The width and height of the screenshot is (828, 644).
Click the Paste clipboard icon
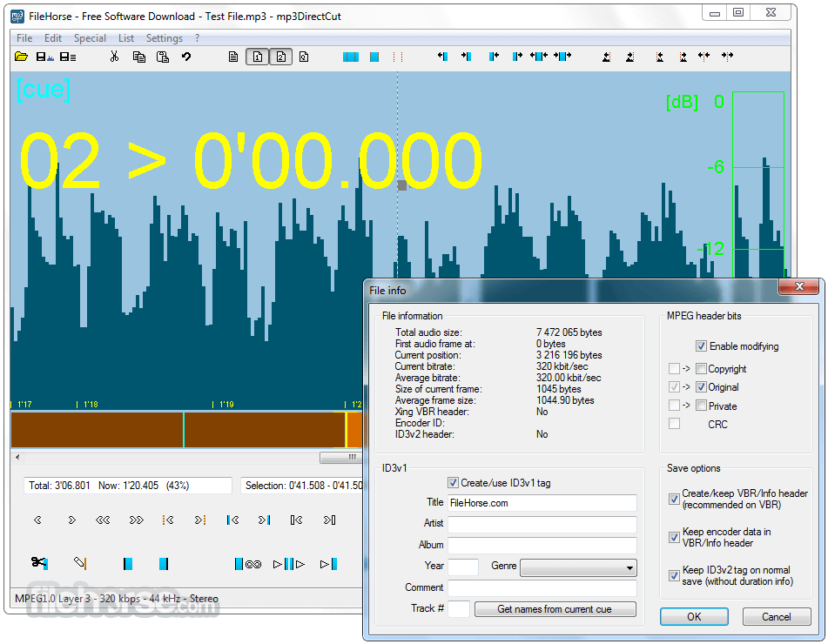tap(163, 57)
